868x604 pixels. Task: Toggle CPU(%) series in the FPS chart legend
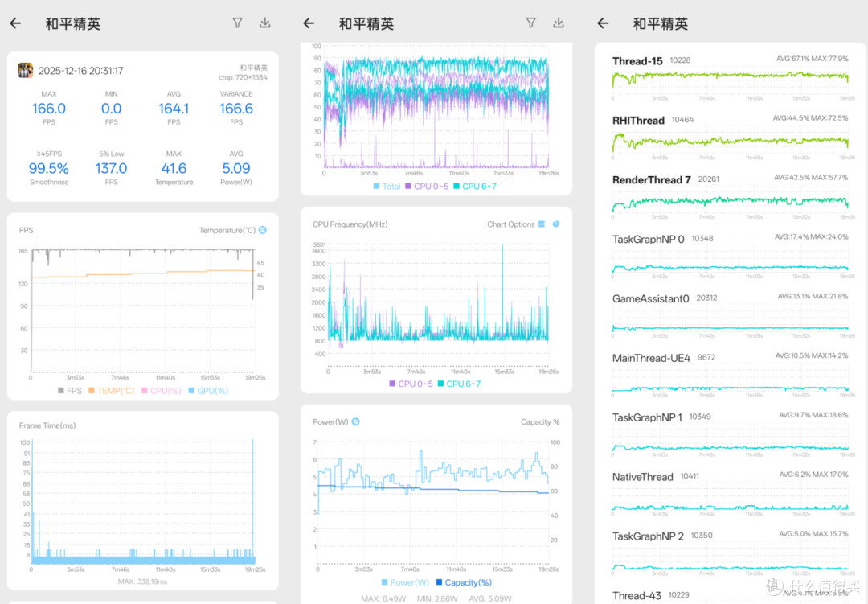tap(161, 391)
